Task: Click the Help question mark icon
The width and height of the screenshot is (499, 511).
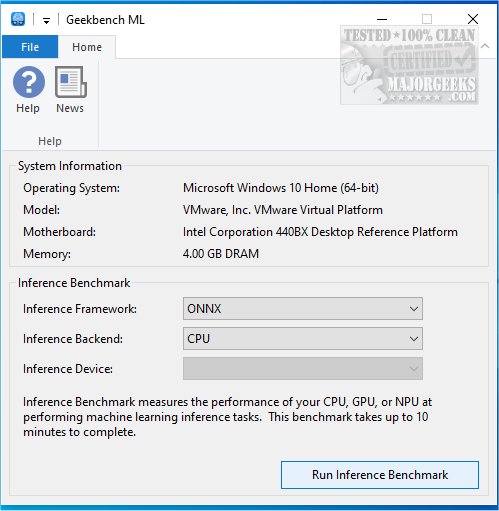Action: tap(29, 82)
